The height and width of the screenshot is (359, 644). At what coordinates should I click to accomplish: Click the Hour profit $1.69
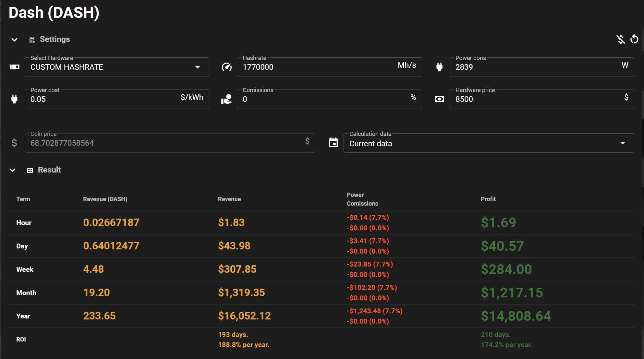click(x=498, y=222)
